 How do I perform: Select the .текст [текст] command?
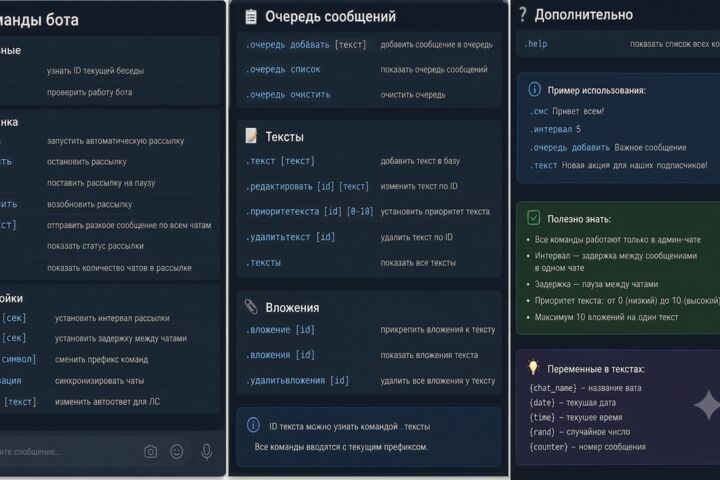point(280,161)
